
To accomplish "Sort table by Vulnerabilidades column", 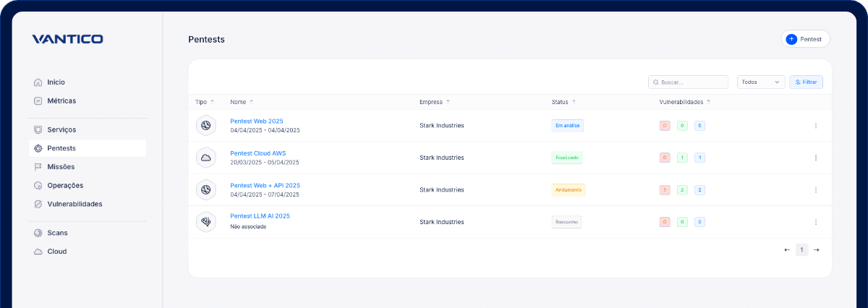I will coord(684,102).
